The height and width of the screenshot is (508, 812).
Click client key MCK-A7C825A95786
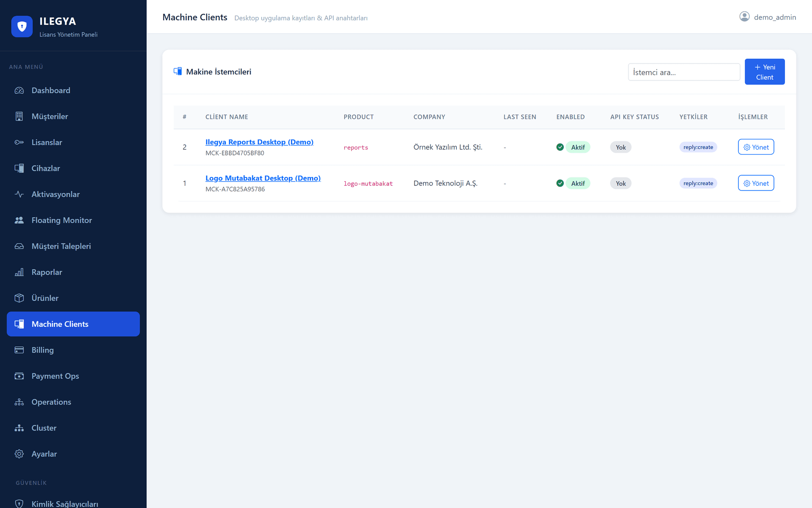click(x=235, y=189)
